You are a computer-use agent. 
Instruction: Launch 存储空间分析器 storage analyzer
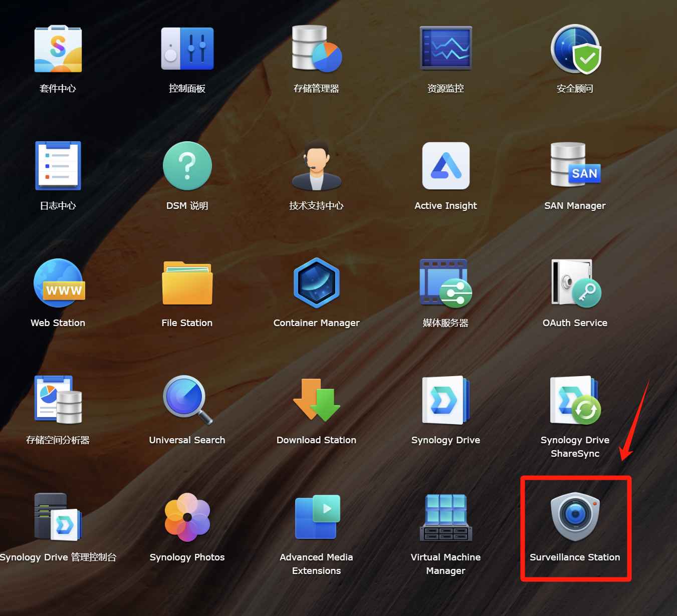coord(58,400)
